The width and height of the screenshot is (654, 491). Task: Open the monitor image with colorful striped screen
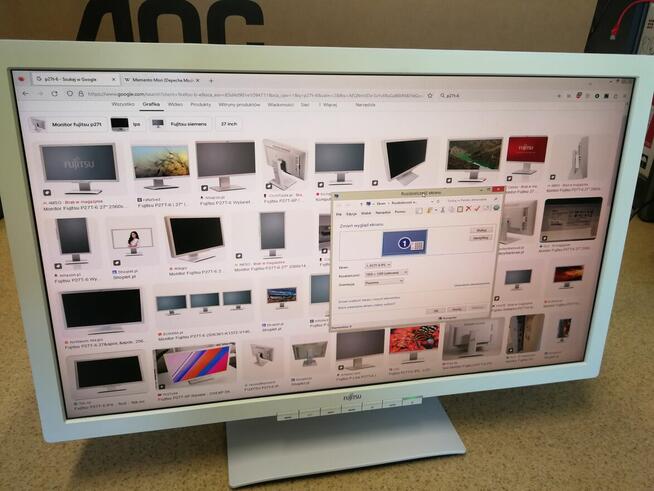[195, 367]
